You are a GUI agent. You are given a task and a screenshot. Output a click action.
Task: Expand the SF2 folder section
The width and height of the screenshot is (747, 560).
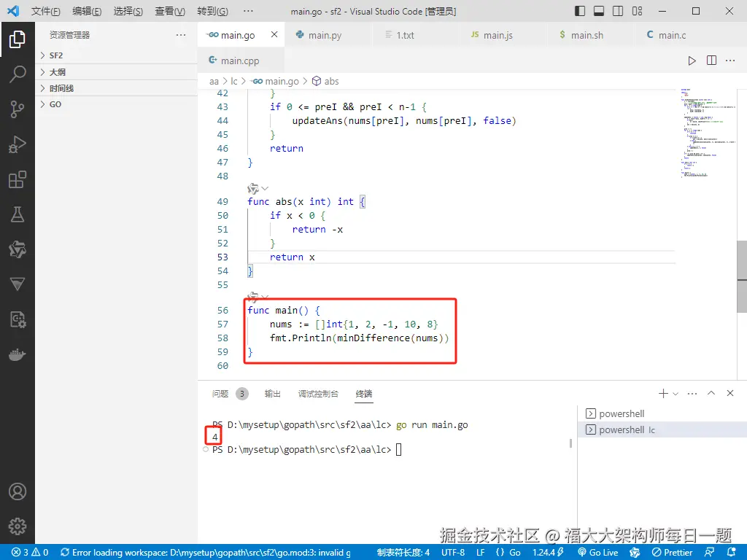tap(116, 55)
